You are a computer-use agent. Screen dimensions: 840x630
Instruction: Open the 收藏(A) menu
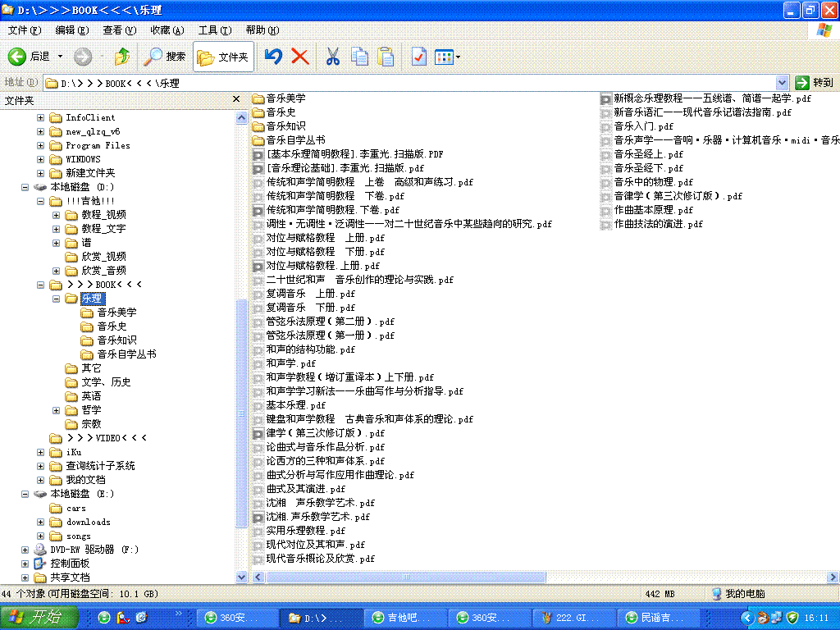[x=167, y=30]
